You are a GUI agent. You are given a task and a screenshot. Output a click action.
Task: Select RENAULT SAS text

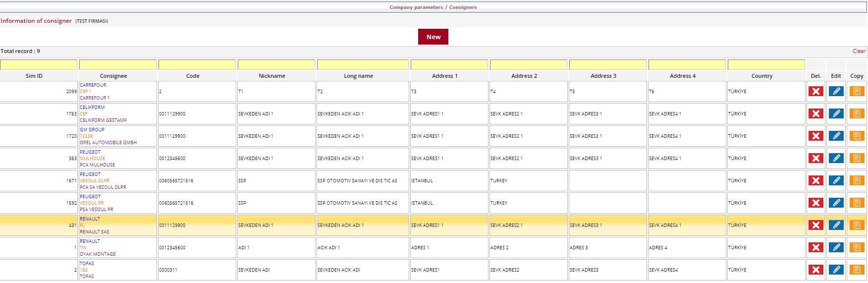tap(95, 231)
